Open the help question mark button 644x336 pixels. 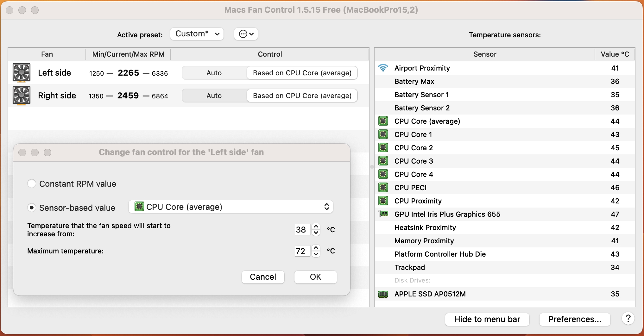coord(628,319)
